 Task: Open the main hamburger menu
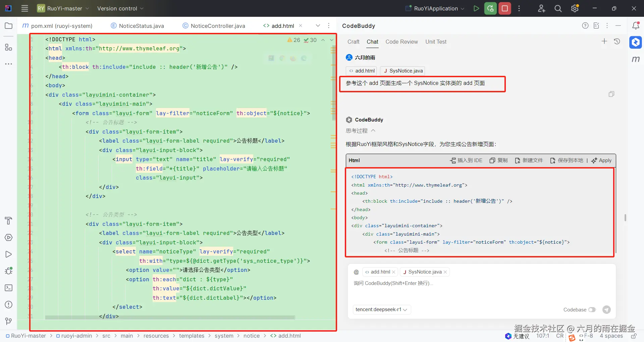click(x=24, y=8)
